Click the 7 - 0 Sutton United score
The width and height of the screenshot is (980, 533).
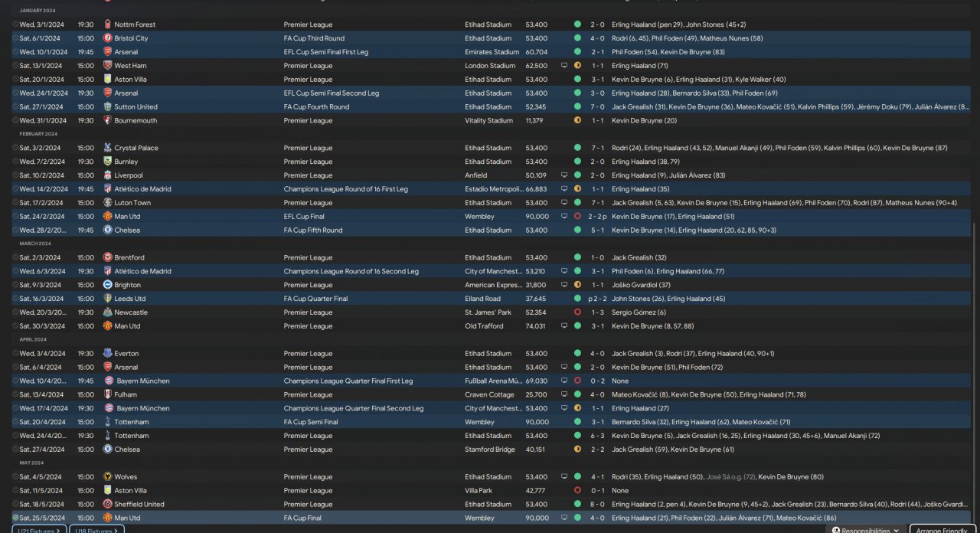[x=597, y=107]
